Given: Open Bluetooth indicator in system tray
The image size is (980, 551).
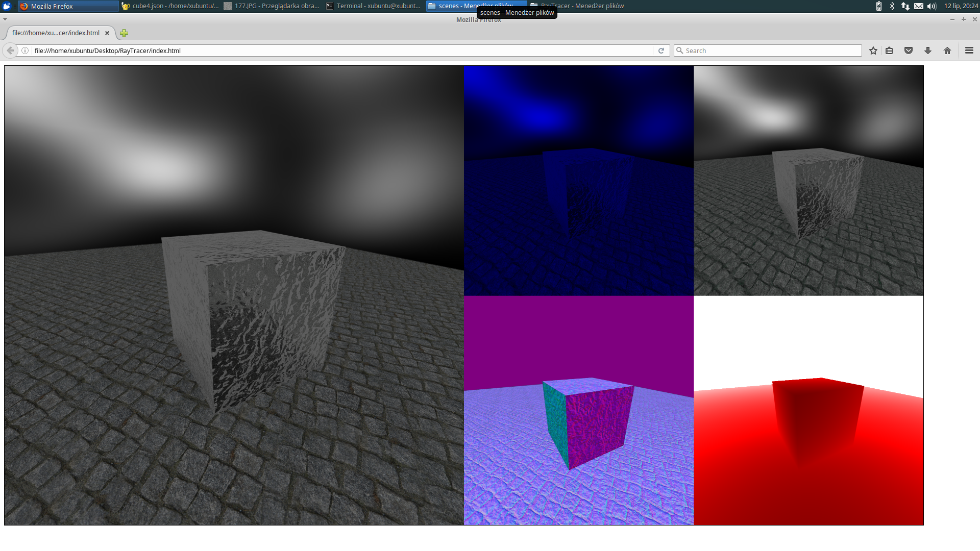Looking at the screenshot, I should pyautogui.click(x=892, y=6).
